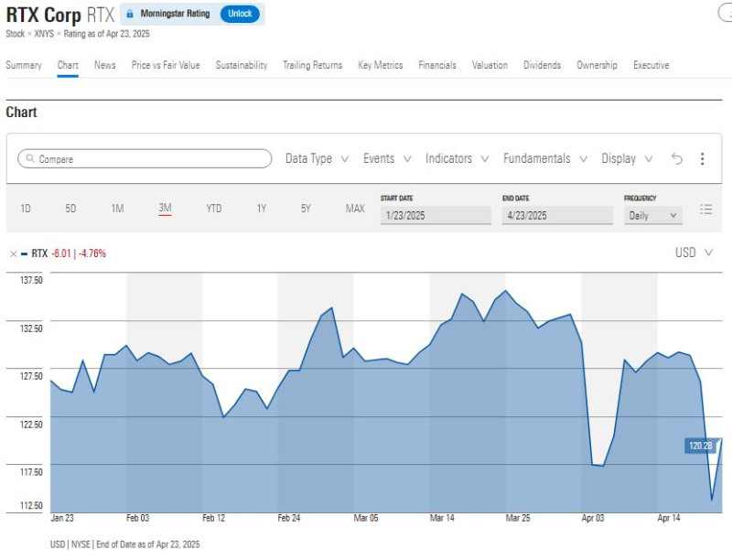The height and width of the screenshot is (560, 732).
Task: Unlock the Morningstar Rating
Action: (240, 14)
